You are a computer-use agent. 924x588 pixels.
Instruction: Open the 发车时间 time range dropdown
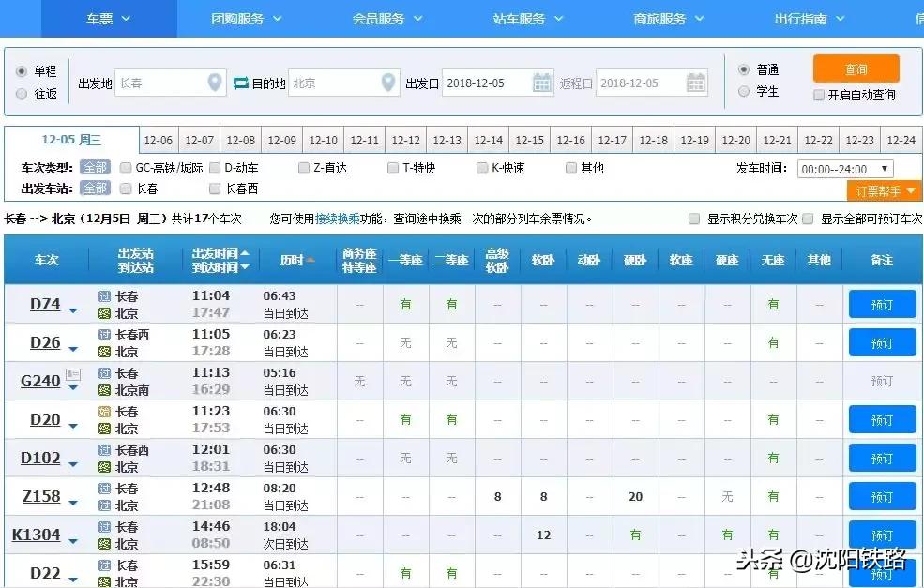845,167
